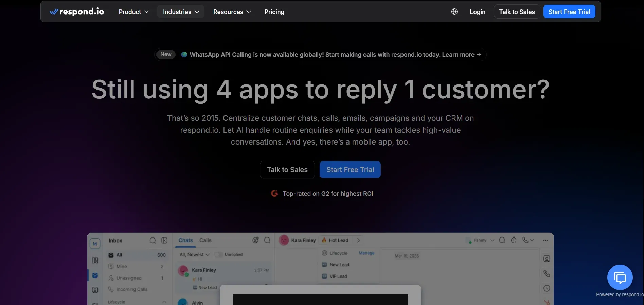This screenshot has width=644, height=305.
Task: Open the call phone dropdown in header
Action: (x=528, y=240)
